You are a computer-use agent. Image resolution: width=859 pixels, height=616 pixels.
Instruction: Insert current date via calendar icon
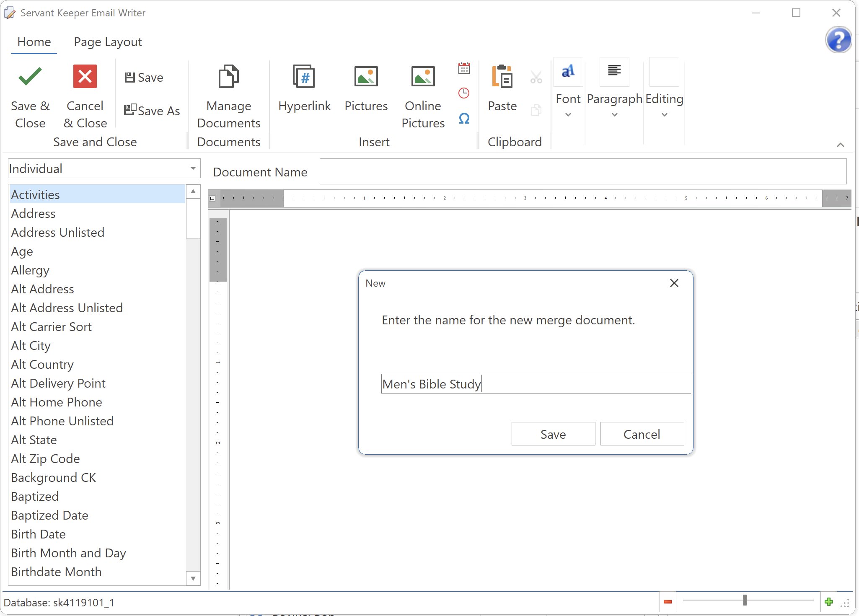pos(464,68)
